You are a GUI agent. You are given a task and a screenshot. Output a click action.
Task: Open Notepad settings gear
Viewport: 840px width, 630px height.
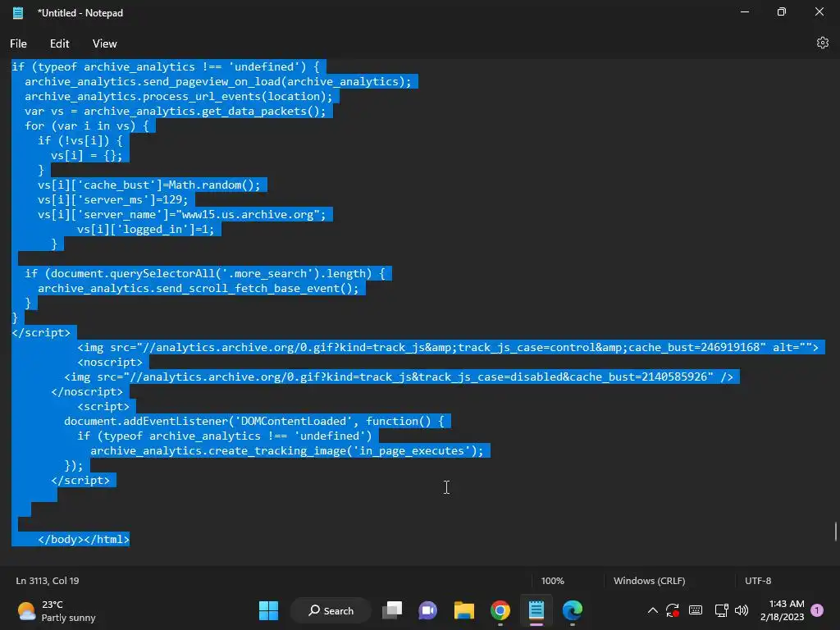click(x=822, y=43)
